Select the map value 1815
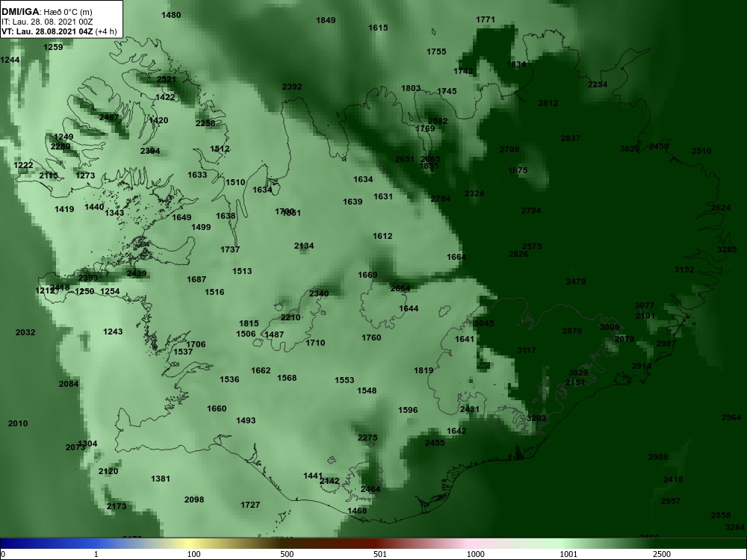The width and height of the screenshot is (747, 560). (249, 323)
